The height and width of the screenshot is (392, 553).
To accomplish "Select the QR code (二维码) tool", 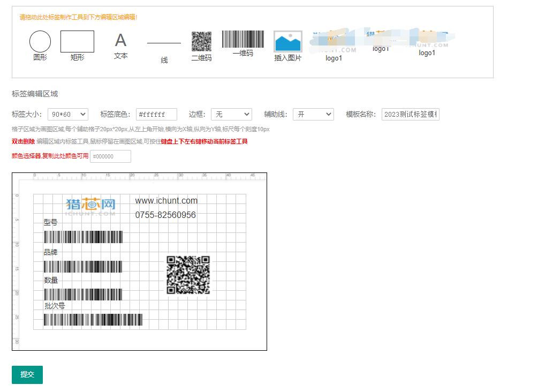I will coord(201,42).
